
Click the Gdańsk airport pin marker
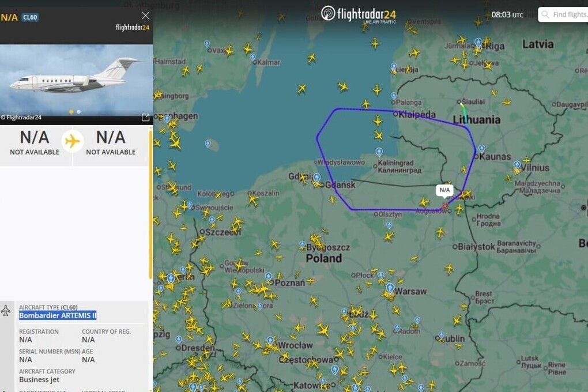click(x=317, y=178)
